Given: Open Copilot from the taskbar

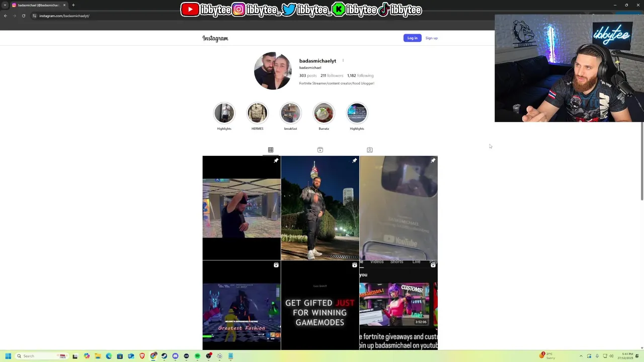Looking at the screenshot, I should [87, 356].
